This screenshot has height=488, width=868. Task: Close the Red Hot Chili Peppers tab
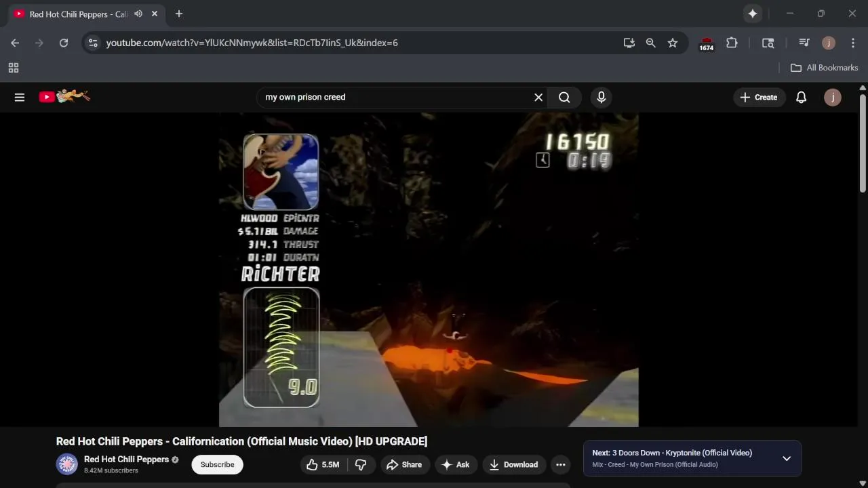pos(155,14)
